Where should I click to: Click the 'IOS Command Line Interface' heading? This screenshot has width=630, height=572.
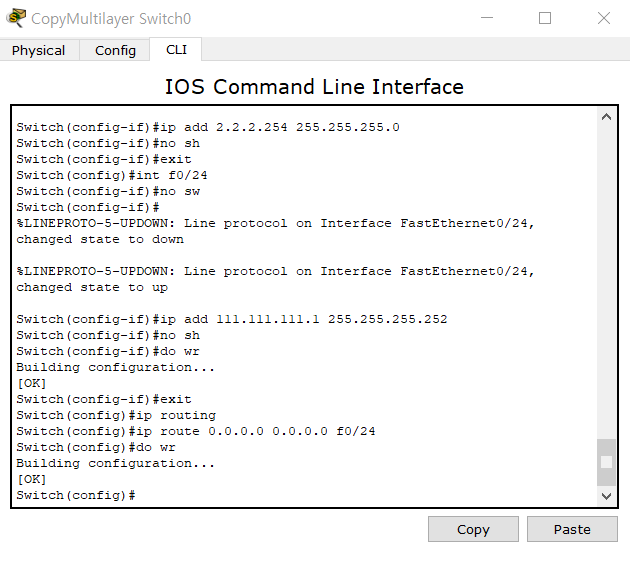[x=314, y=87]
